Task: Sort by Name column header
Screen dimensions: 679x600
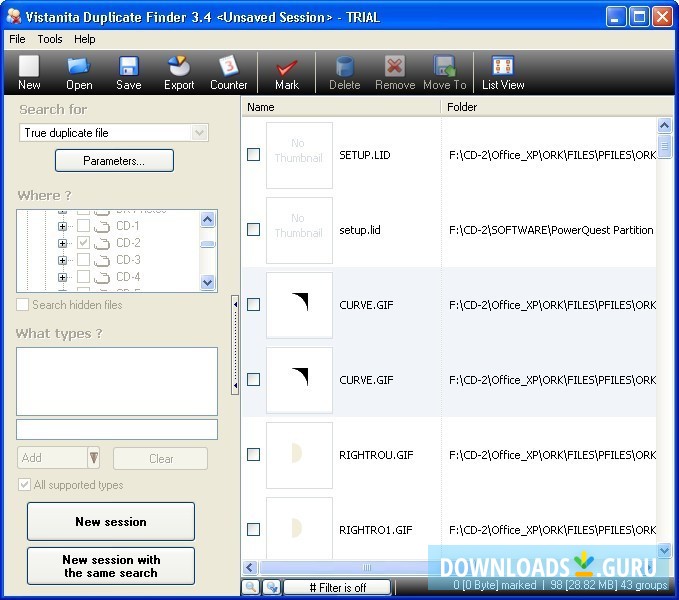Action: pyautogui.click(x=341, y=107)
